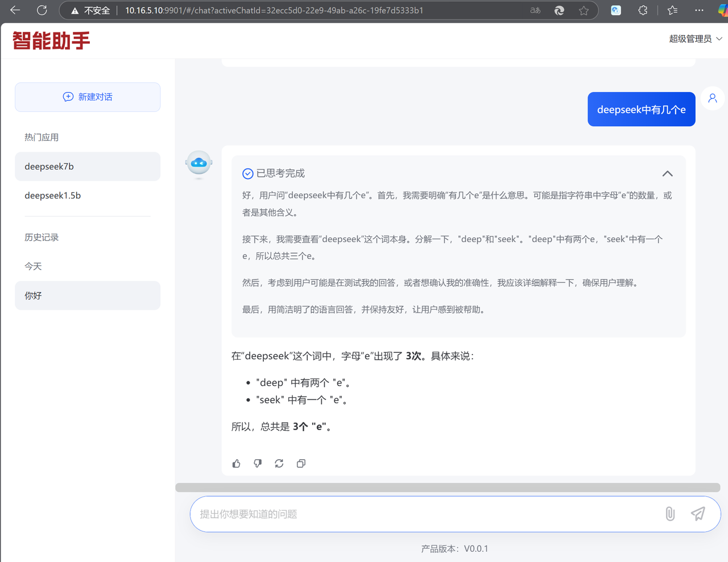Screen dimensions: 728x562
Task: Select the deepseek7b application
Action: (x=88, y=166)
